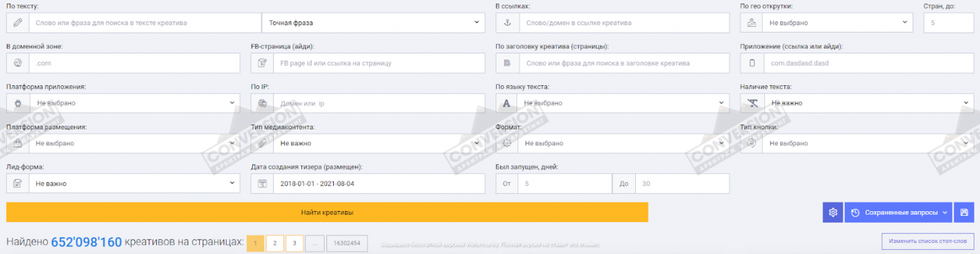
Task: Click Изменить список стоп-слов button
Action: pyautogui.click(x=928, y=241)
